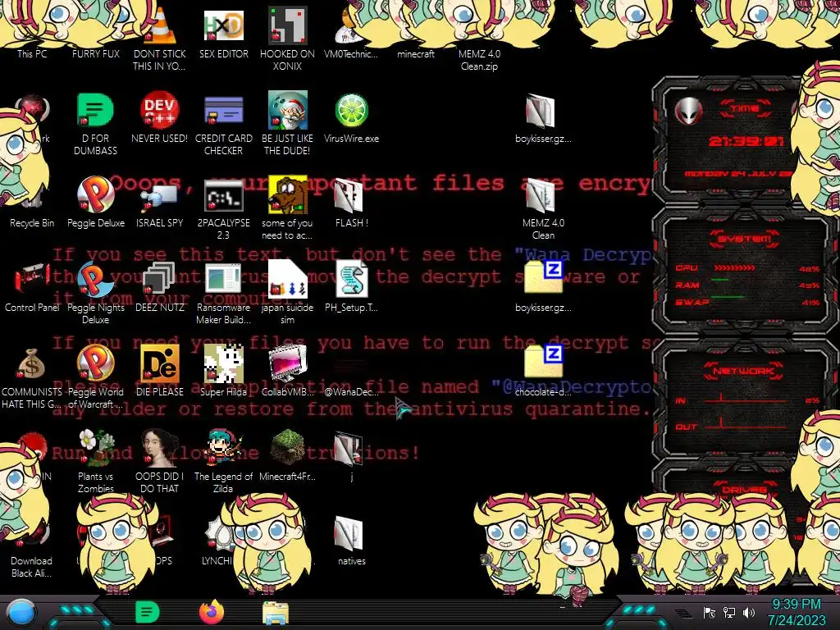
Task: Select BE JUST LIKE THE DUDE! icon
Action: tap(288, 110)
